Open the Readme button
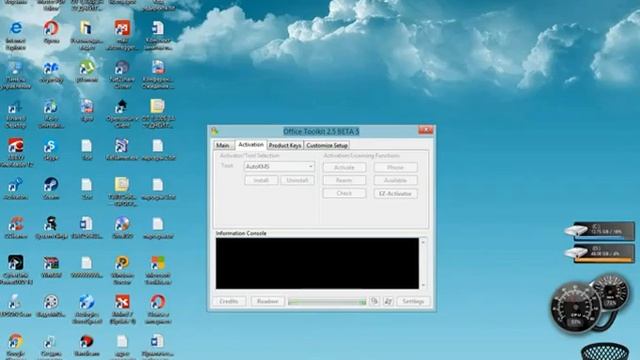Viewport: 640px width, 360px height. (267, 301)
